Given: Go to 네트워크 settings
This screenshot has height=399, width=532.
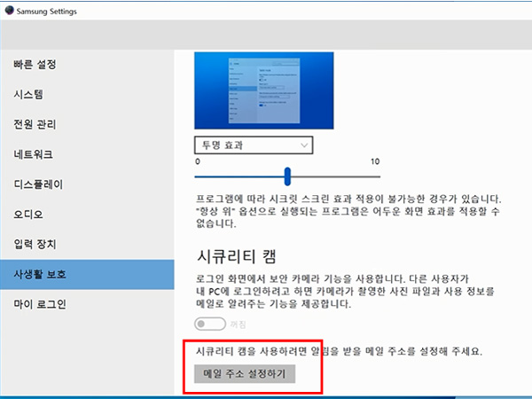Looking at the screenshot, I should point(87,154).
